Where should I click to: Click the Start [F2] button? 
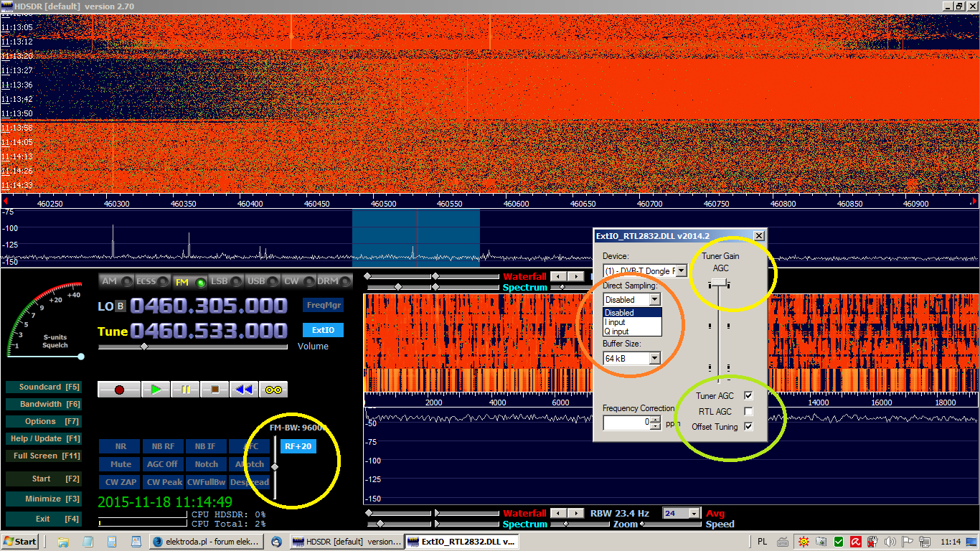click(x=43, y=479)
